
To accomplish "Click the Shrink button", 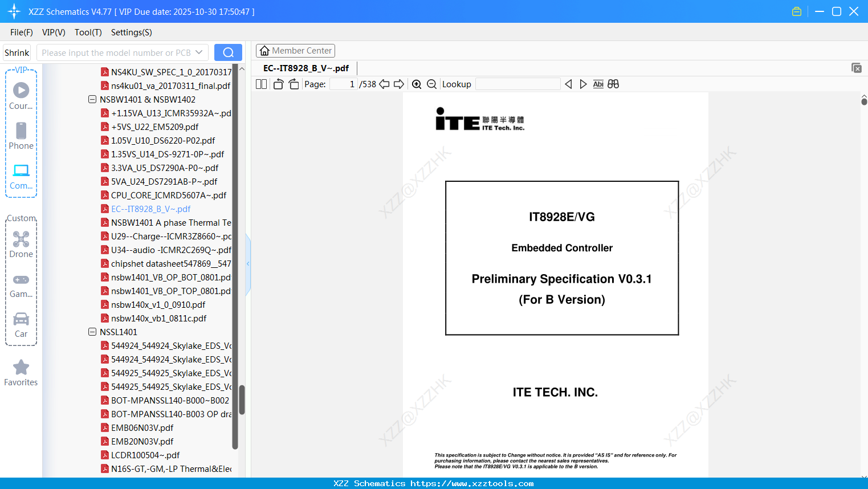I will (17, 52).
